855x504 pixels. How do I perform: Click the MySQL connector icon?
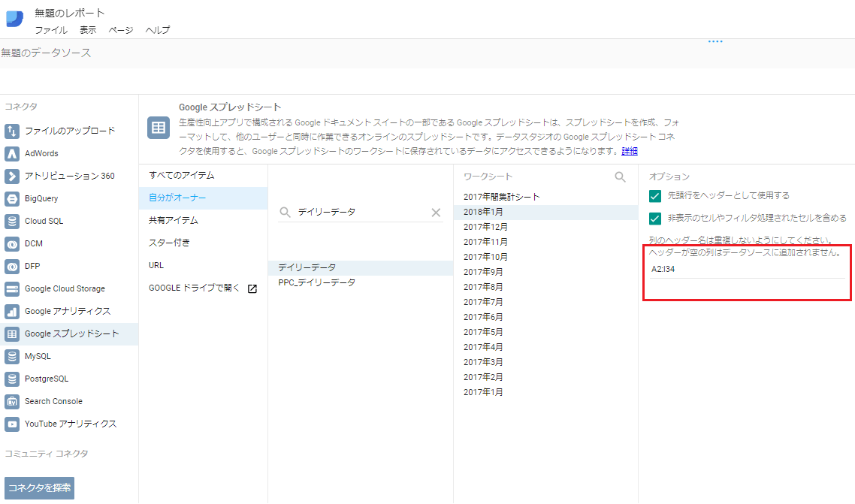coord(12,356)
